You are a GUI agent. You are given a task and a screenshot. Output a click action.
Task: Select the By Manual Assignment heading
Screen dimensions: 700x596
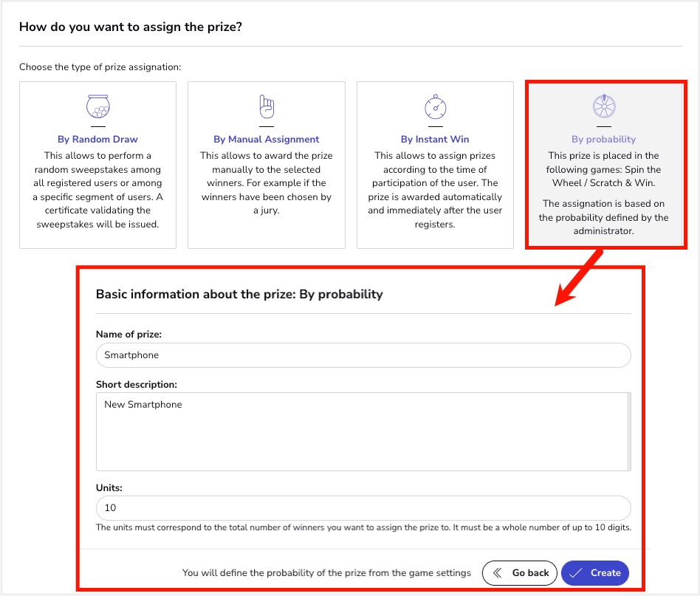pos(267,140)
